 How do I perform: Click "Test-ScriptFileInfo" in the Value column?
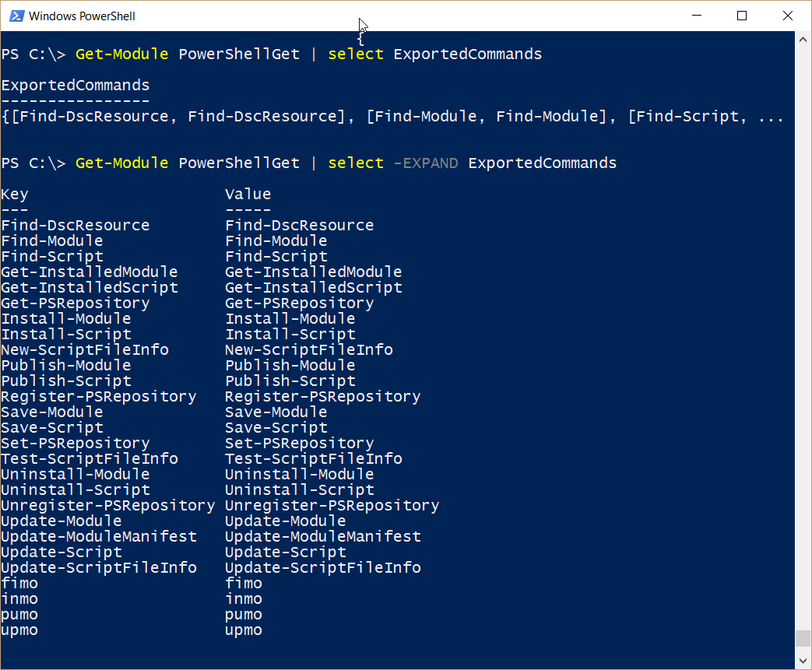(313, 459)
